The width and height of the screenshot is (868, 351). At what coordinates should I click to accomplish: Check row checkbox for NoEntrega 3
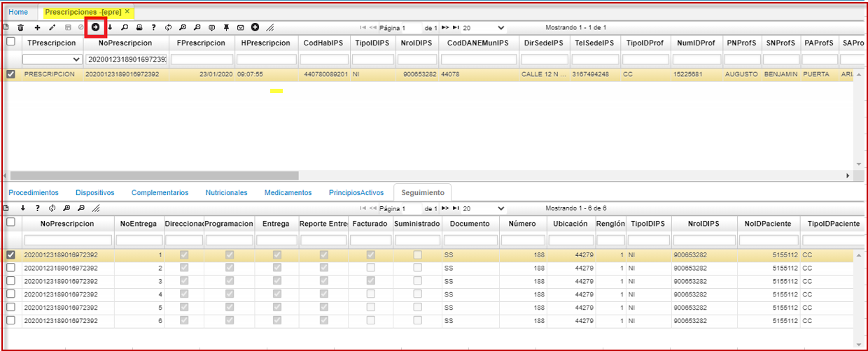[10, 281]
